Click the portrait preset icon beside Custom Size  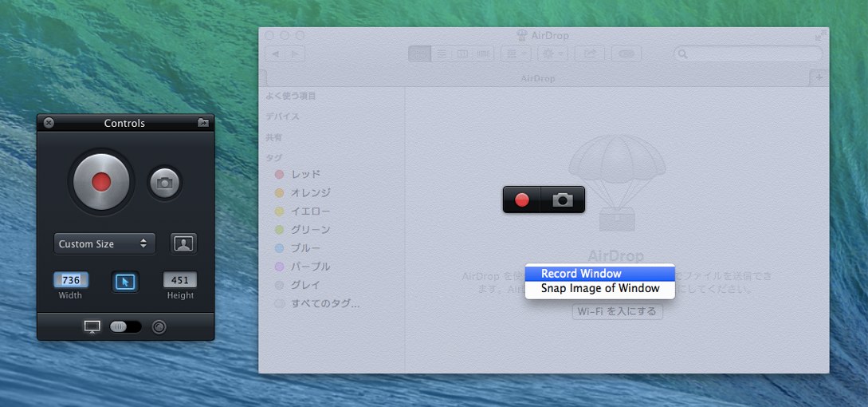[x=183, y=243]
